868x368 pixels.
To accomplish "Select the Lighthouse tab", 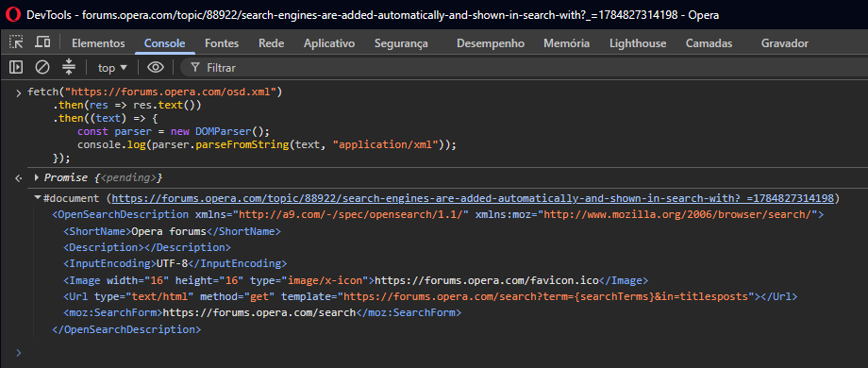I will point(638,43).
